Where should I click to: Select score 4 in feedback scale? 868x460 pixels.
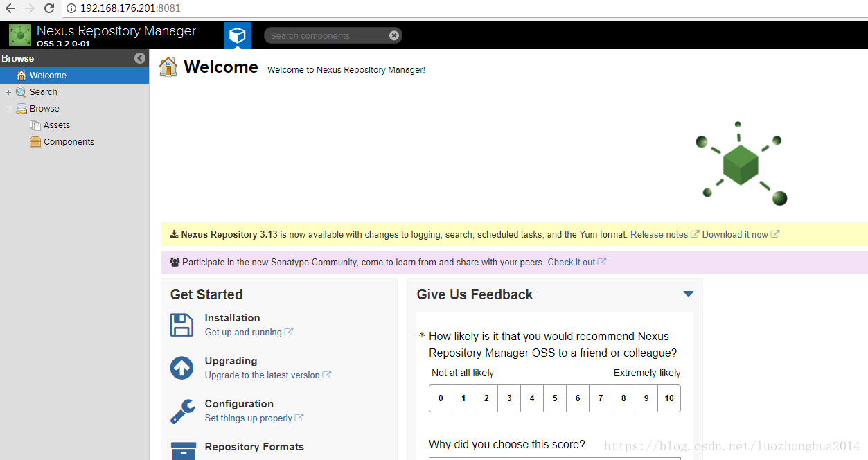pyautogui.click(x=532, y=398)
